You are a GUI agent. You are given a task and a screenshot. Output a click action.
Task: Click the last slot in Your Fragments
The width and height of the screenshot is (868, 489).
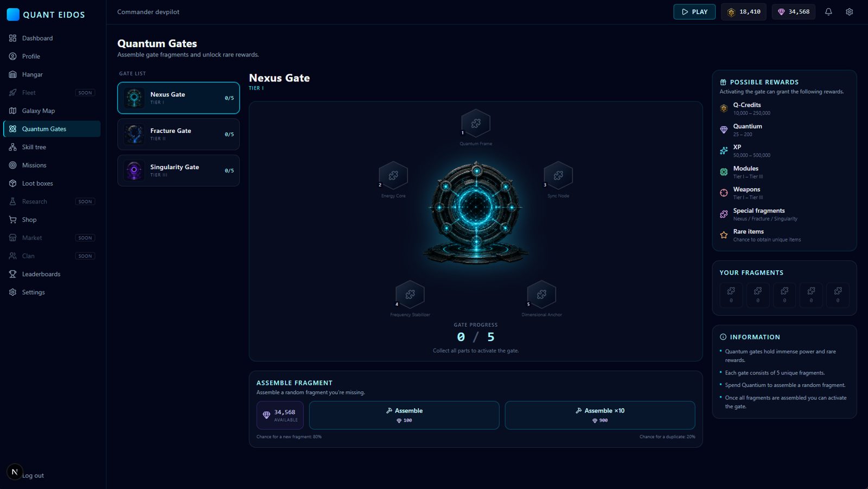(838, 295)
